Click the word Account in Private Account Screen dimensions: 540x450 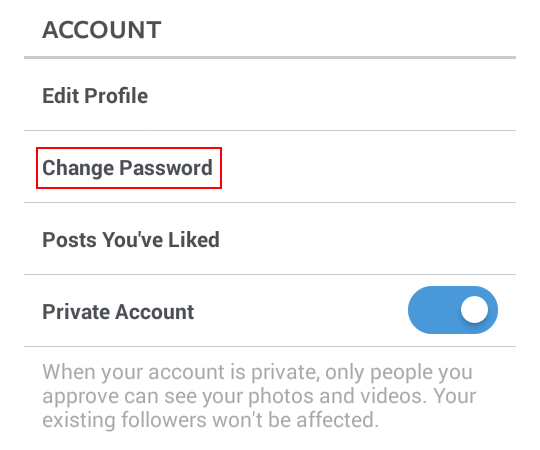coord(155,312)
